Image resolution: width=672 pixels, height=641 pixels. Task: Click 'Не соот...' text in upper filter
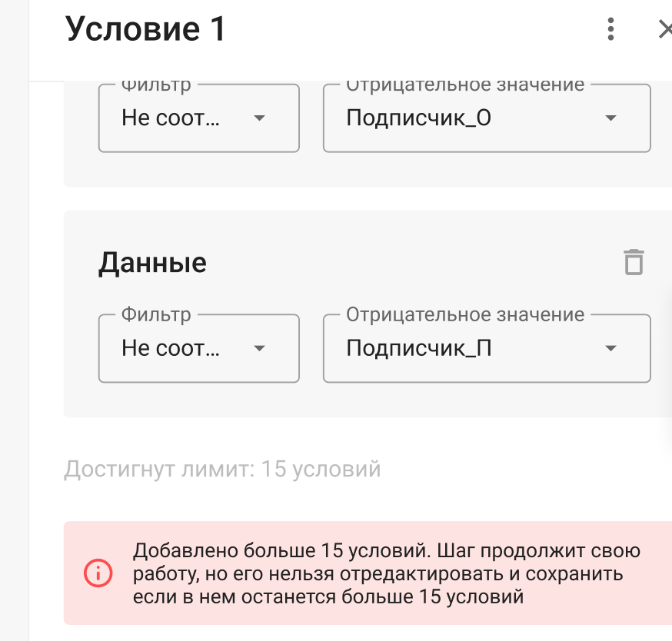coord(171,118)
